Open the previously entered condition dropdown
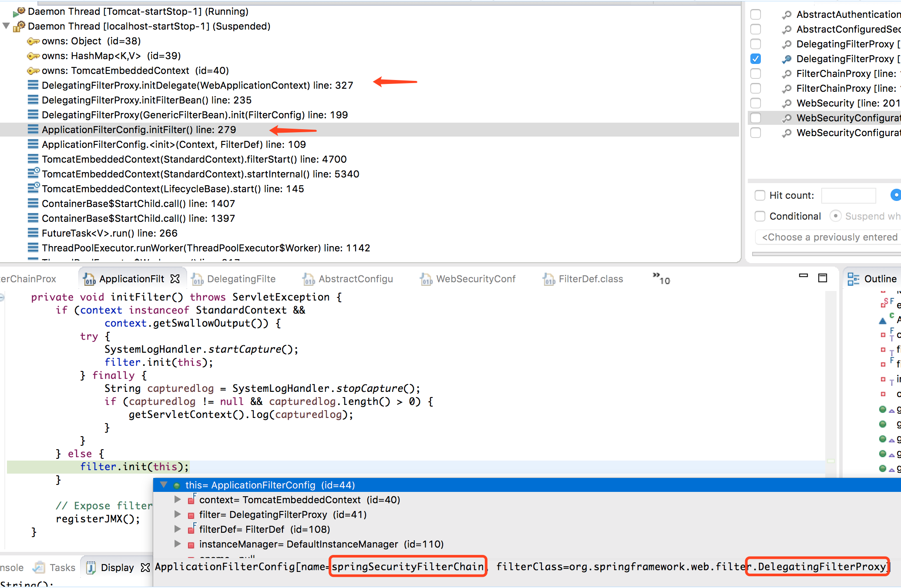 pyautogui.click(x=829, y=237)
